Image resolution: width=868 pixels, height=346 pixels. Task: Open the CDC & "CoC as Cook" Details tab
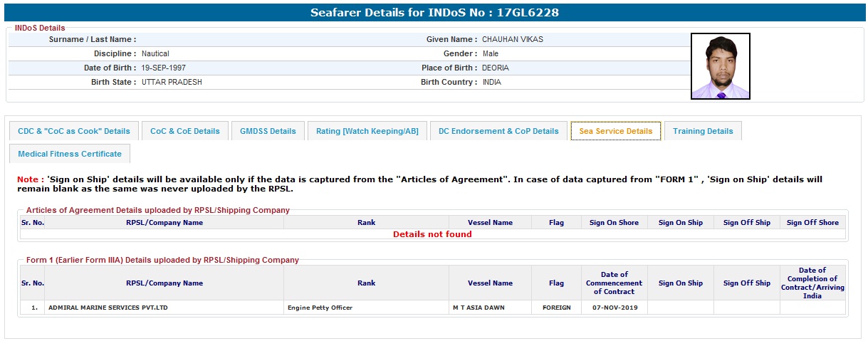(74, 131)
